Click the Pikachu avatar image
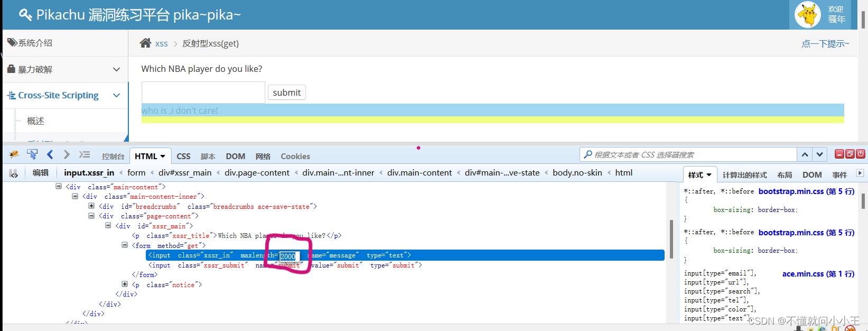 (x=808, y=15)
